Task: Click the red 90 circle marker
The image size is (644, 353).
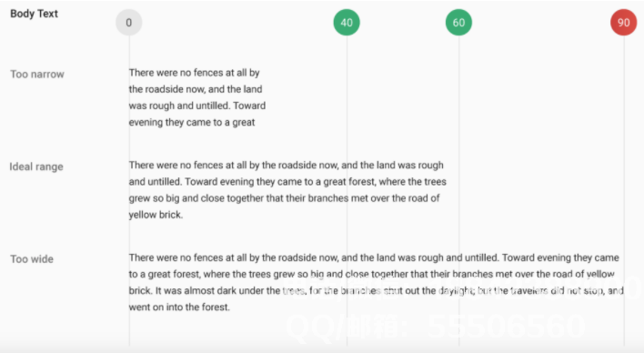Action: click(623, 22)
